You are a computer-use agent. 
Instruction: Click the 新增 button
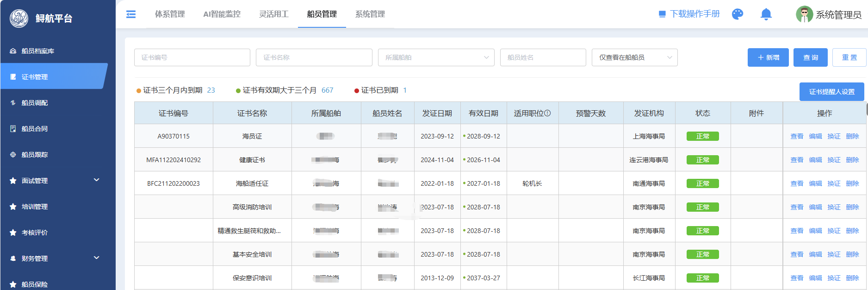click(x=768, y=57)
